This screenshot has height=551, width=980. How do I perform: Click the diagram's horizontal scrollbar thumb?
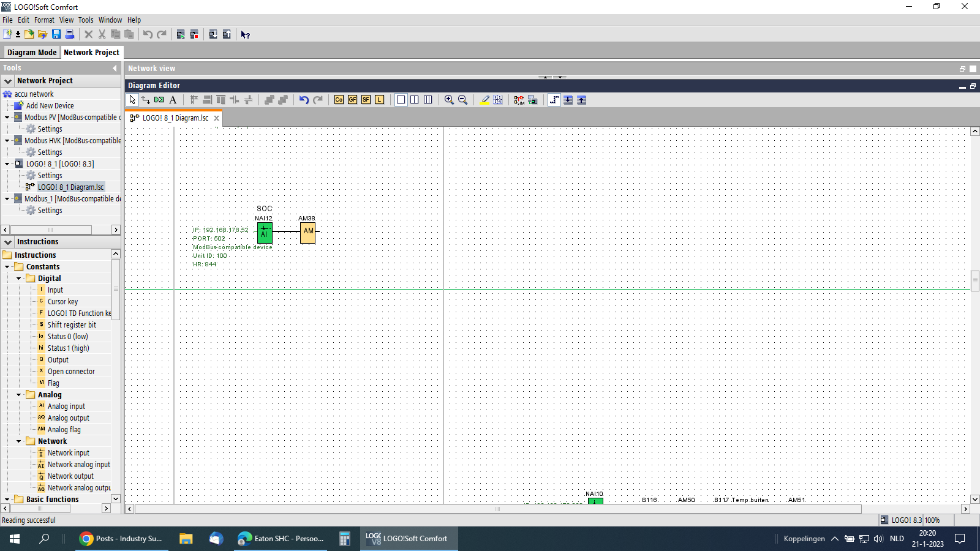(498, 509)
